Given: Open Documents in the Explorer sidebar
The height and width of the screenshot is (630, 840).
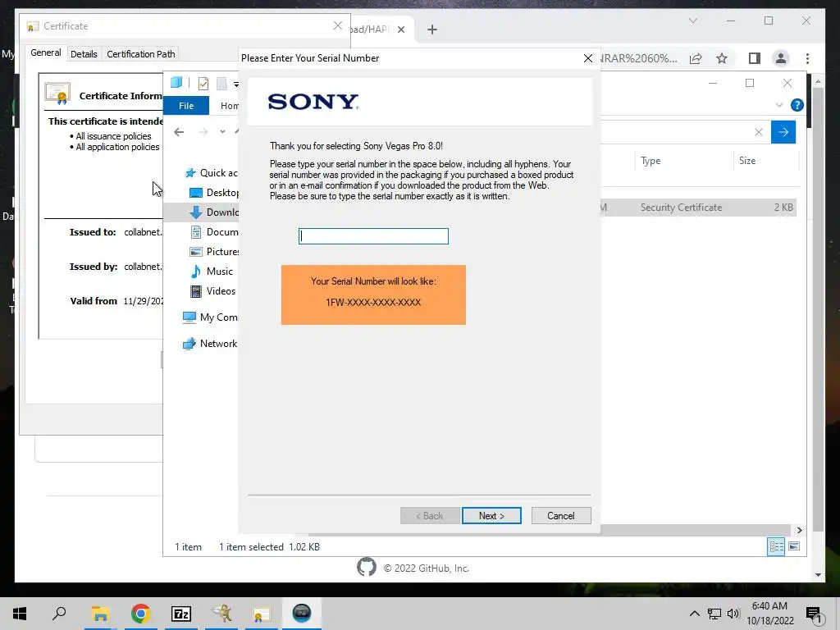Looking at the screenshot, I should 215,232.
